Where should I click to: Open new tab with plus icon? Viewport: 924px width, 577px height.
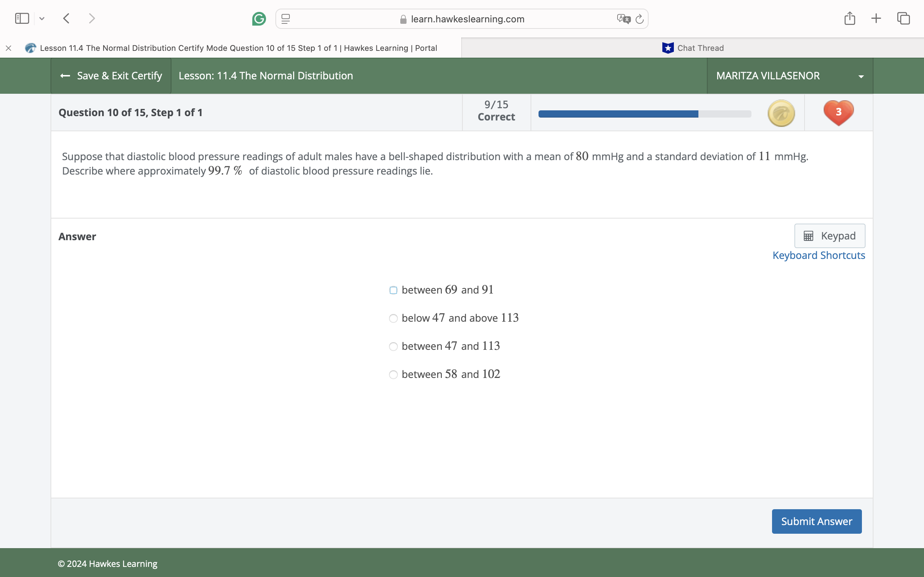point(876,18)
